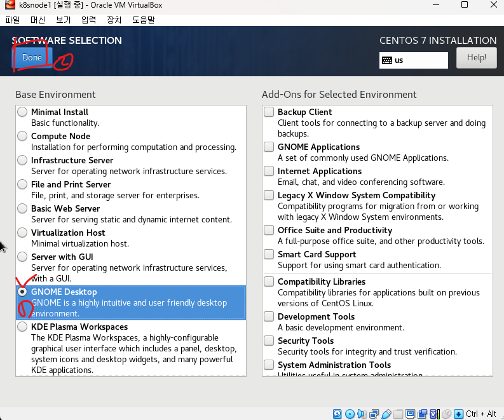Click the 'Base Environment' heading
The height and width of the screenshot is (420, 504).
point(55,95)
